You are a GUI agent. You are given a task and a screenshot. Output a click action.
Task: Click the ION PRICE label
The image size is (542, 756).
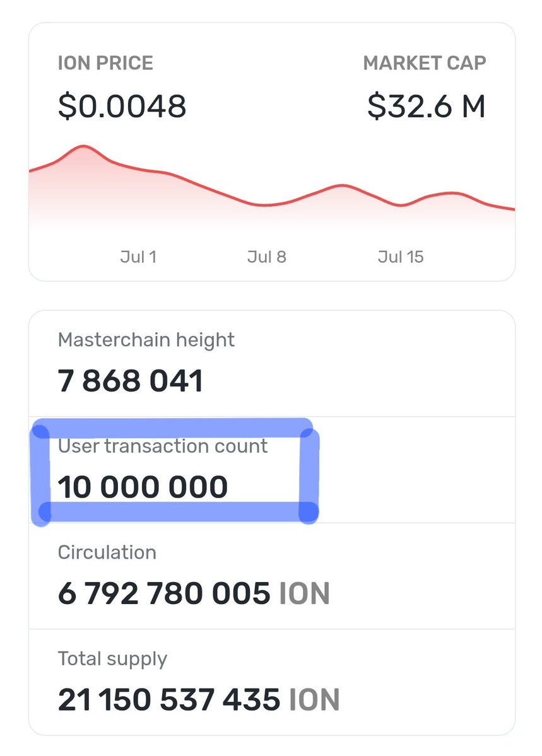tap(105, 63)
